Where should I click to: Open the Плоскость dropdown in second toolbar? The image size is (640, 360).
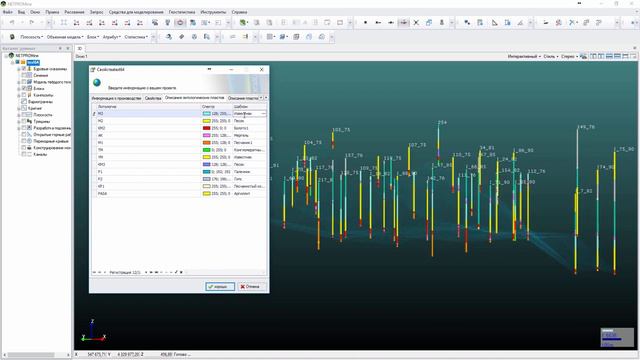[x=31, y=37]
